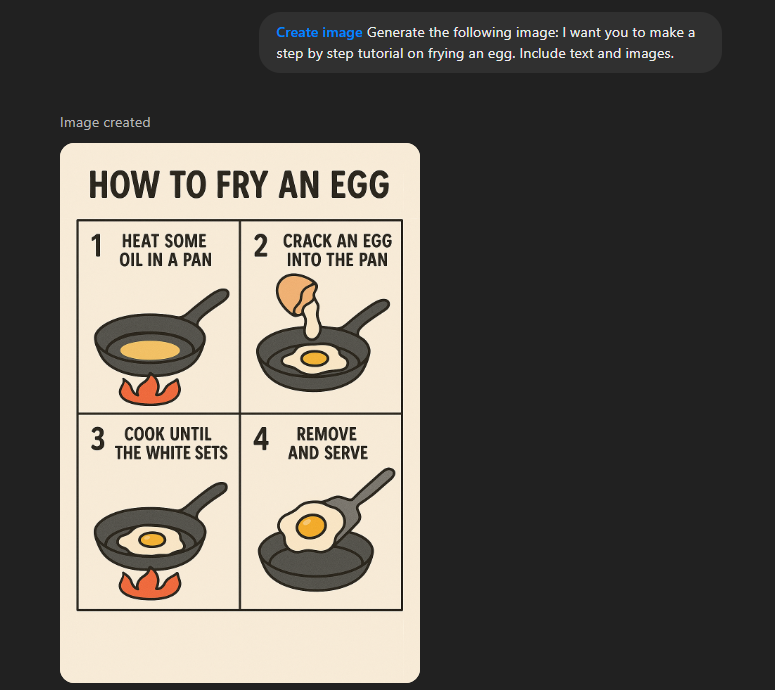The image size is (775, 690).
Task: Click the flame under the step 3 pan
Action: click(150, 584)
